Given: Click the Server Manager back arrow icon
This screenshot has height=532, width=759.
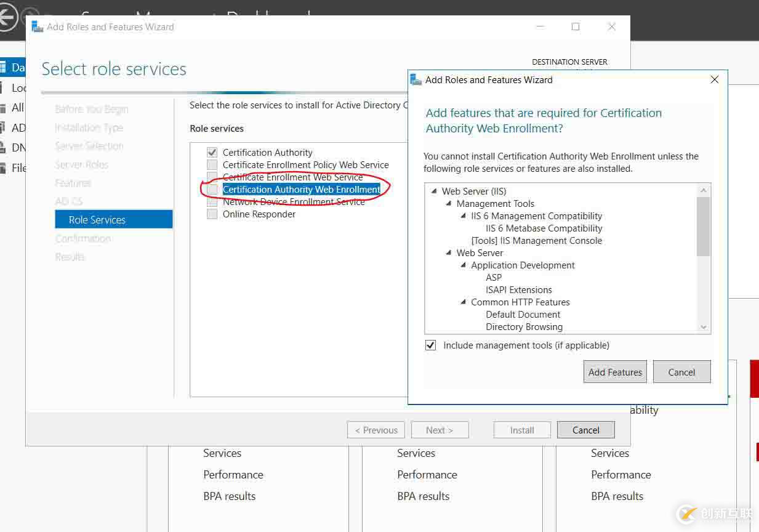Looking at the screenshot, I should (x=6, y=18).
